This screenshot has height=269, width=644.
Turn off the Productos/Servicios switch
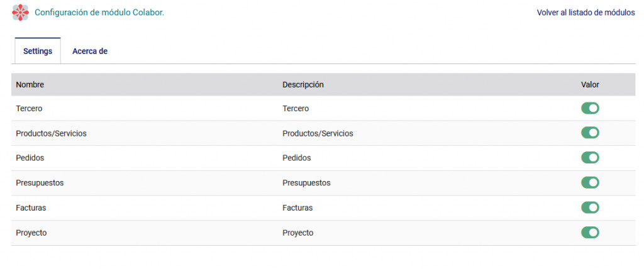tap(590, 133)
